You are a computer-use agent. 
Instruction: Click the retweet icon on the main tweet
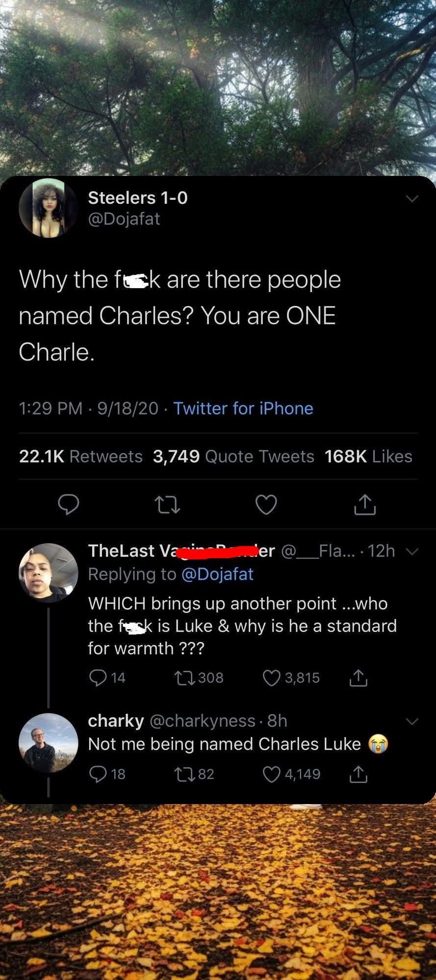(x=168, y=505)
